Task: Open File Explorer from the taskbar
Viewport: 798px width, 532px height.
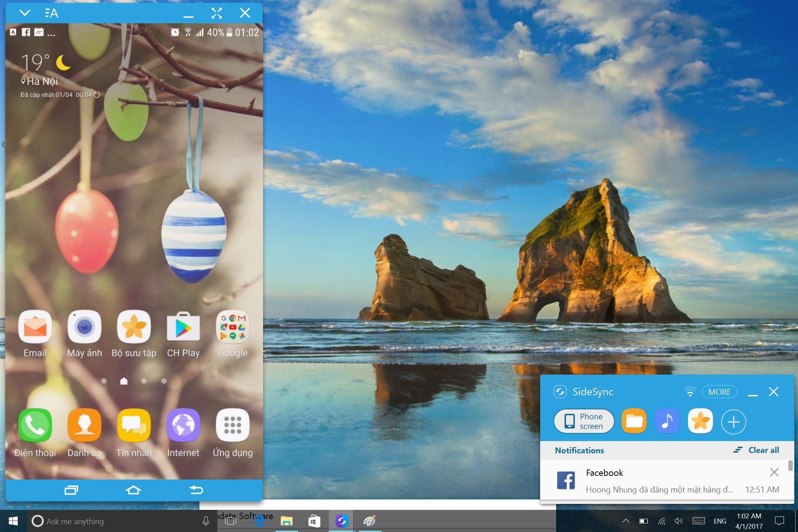Action: point(286,521)
